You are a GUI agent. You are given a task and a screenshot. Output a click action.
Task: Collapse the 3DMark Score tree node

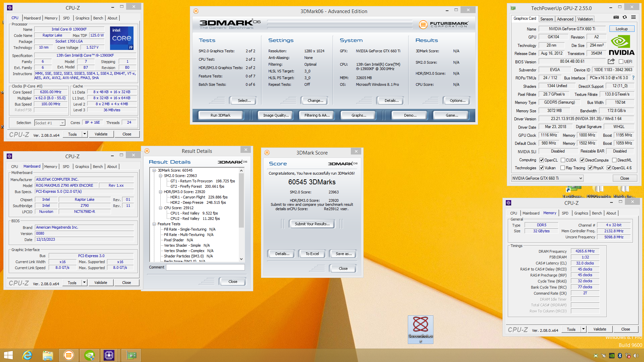[154, 170]
